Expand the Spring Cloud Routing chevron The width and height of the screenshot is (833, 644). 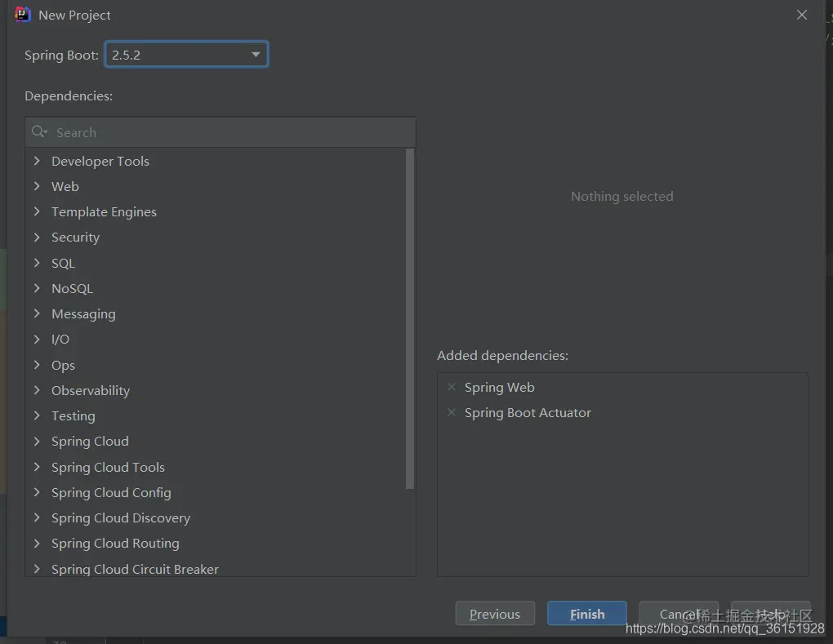coord(37,543)
